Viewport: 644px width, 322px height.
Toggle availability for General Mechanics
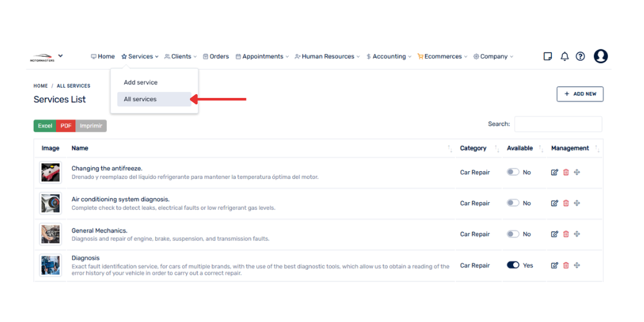coord(513,234)
